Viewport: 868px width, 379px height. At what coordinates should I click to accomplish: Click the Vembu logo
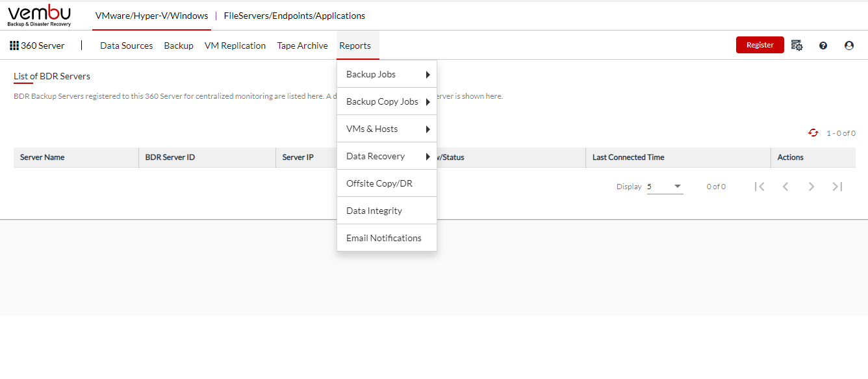click(x=40, y=16)
